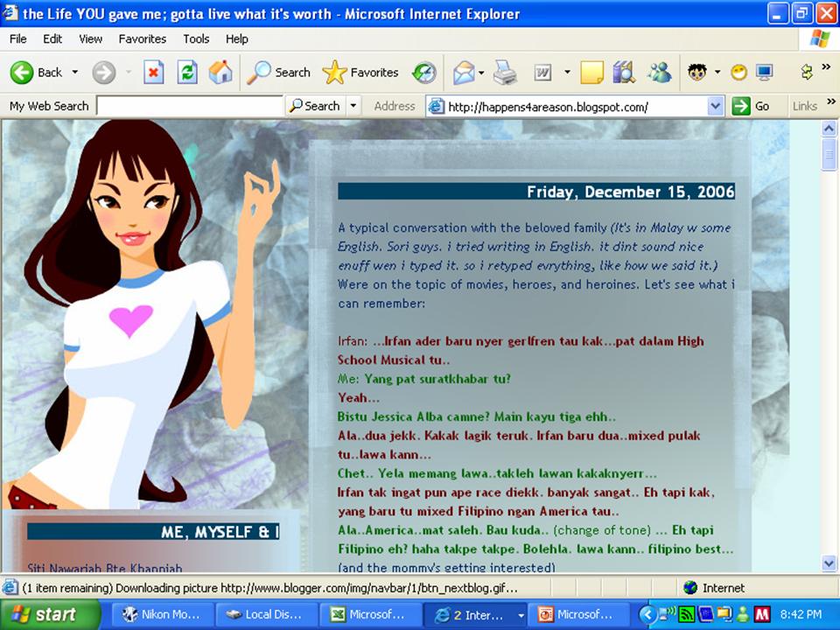Click the My Web Search text field
Viewport: 840px width, 630px height.
point(190,106)
